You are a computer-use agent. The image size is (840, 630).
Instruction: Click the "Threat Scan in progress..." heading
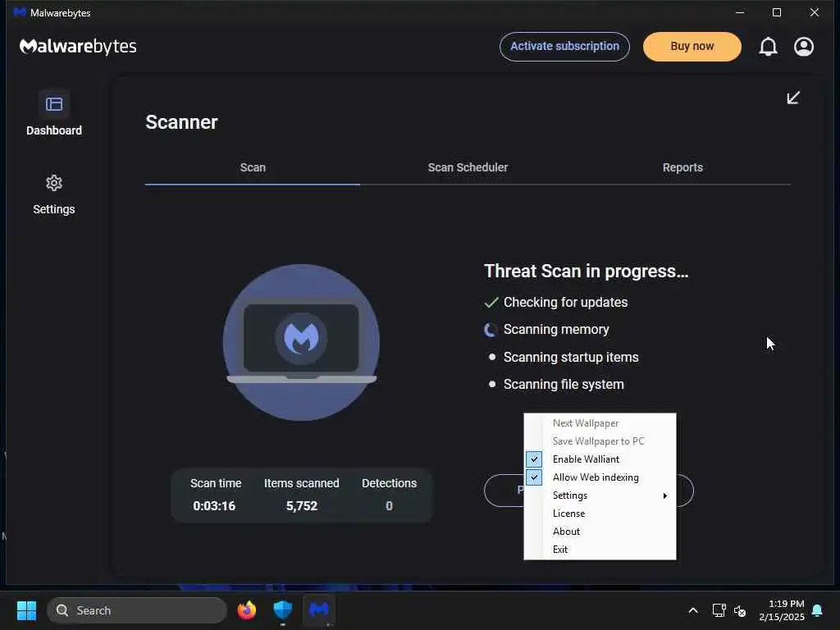point(586,272)
